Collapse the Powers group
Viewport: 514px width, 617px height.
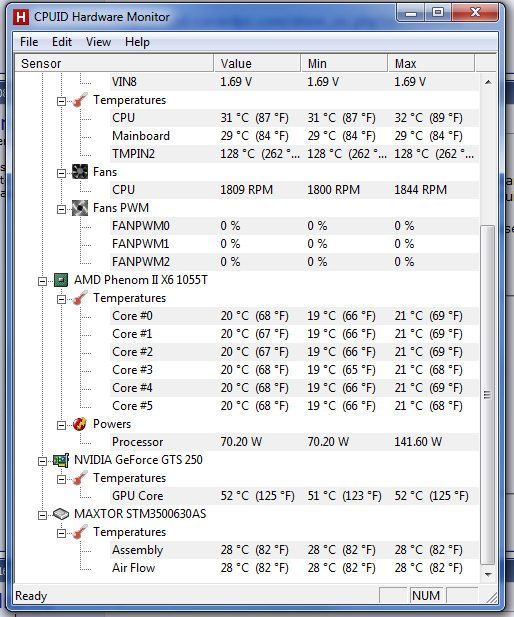pyautogui.click(x=61, y=425)
